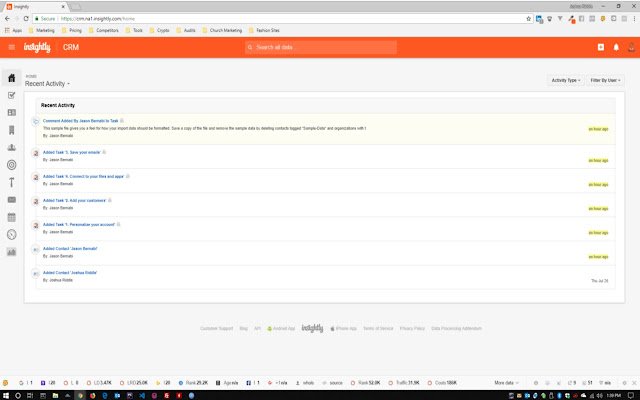Click Data Processing Addendum footer link

[x=456, y=329]
